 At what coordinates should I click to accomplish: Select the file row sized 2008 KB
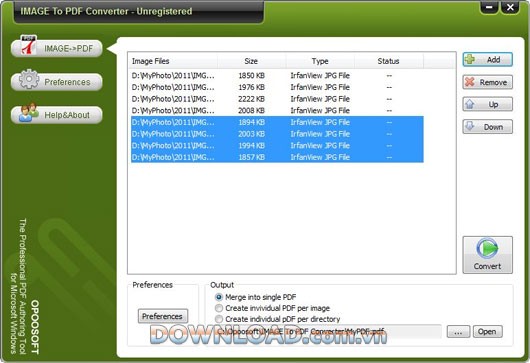coord(277,111)
